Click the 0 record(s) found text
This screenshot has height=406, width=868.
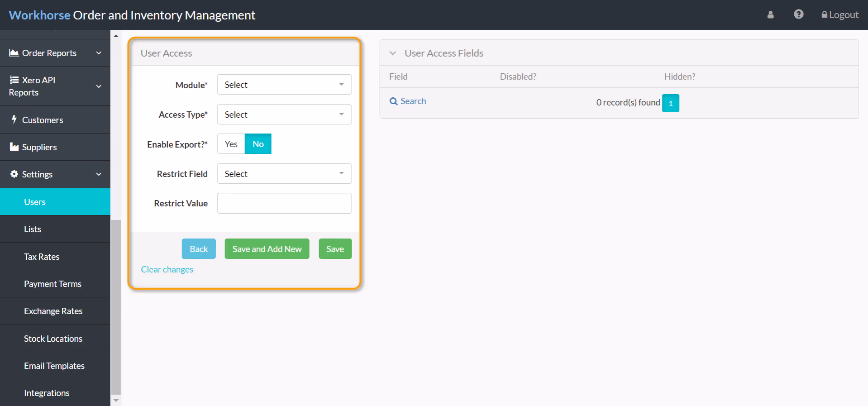(628, 102)
